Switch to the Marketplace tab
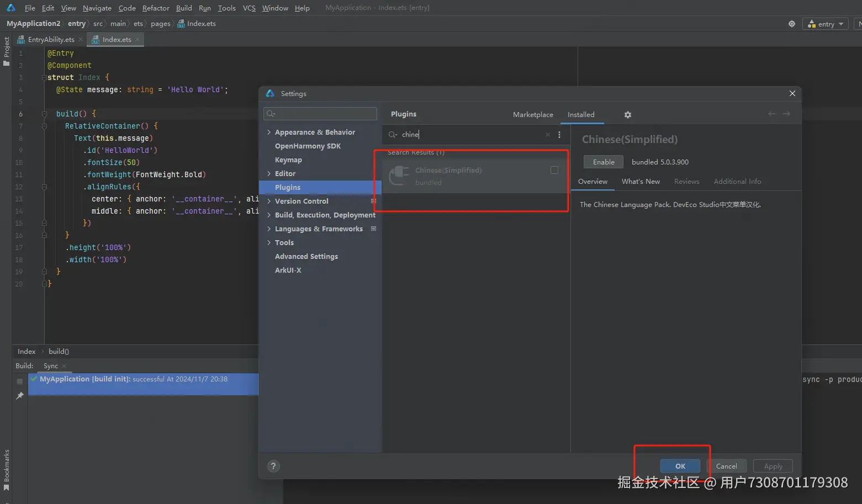The width and height of the screenshot is (862, 504). point(533,114)
